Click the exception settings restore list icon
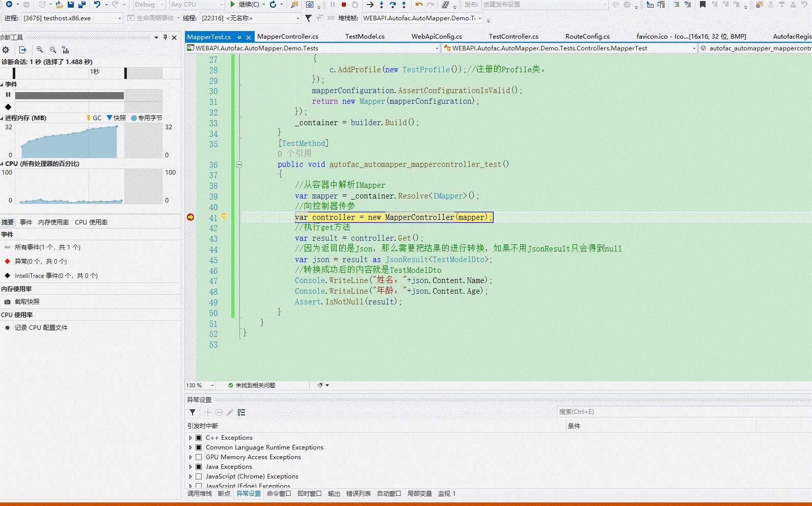Viewport: 812px width, 506px height. [241, 412]
